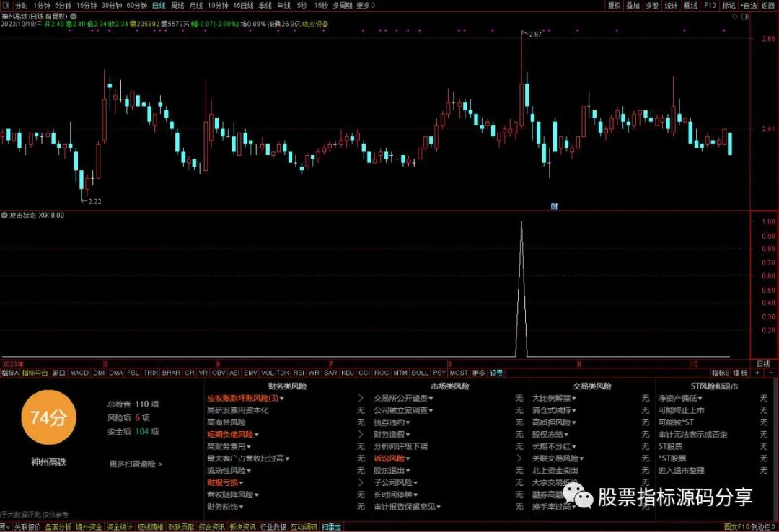Click the 复权 button
Image resolution: width=779 pixels, height=532 pixels.
tap(614, 6)
